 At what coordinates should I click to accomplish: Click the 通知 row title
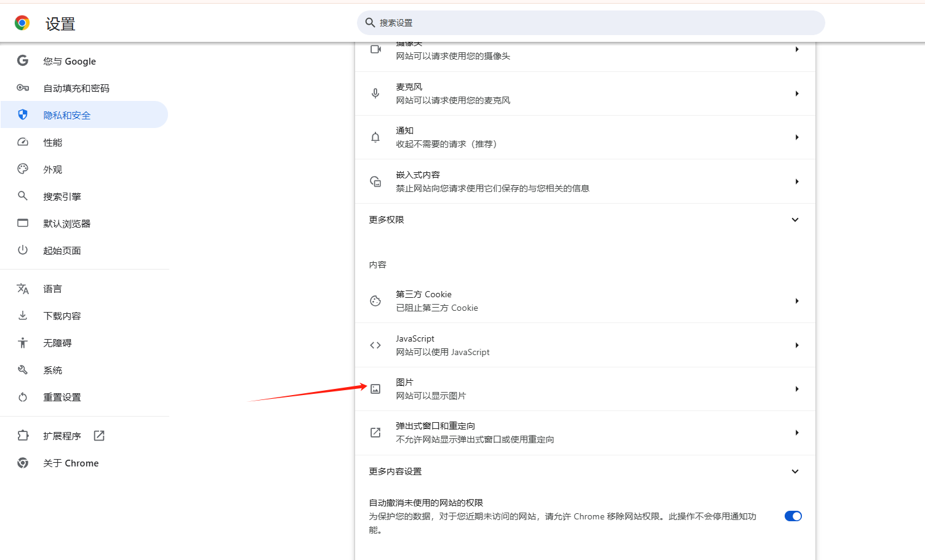404,130
